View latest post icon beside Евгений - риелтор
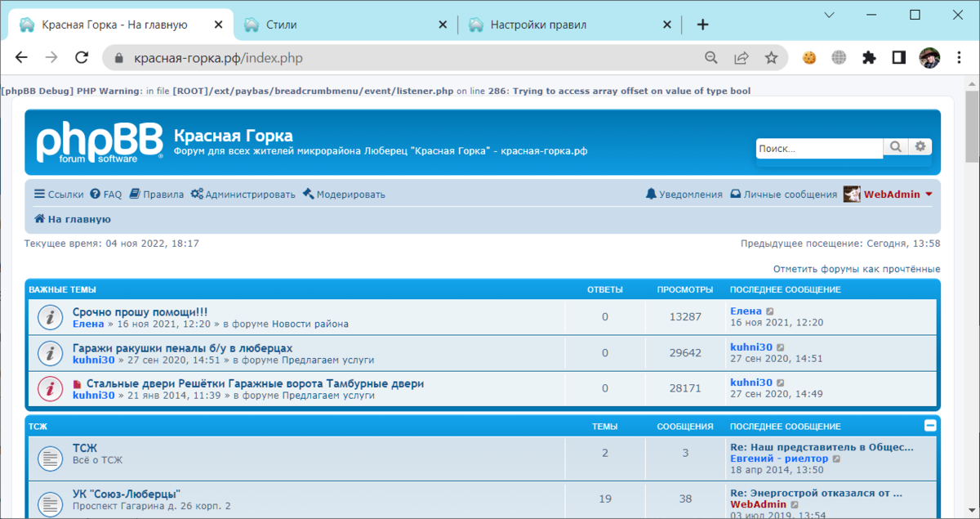Screen dimensions: 980x519 [836, 459]
